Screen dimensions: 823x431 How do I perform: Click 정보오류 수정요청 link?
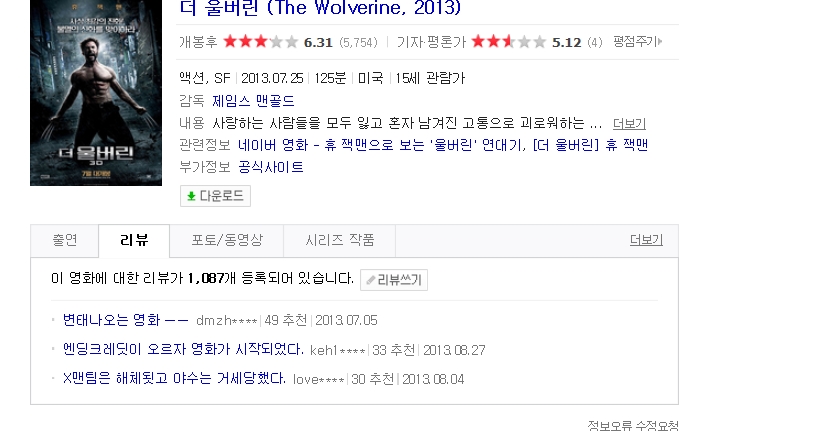coord(632,426)
